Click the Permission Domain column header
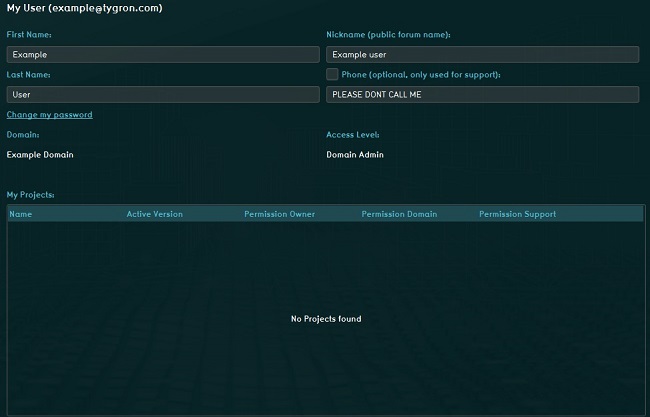Image resolution: width=650 pixels, height=417 pixels. (399, 214)
